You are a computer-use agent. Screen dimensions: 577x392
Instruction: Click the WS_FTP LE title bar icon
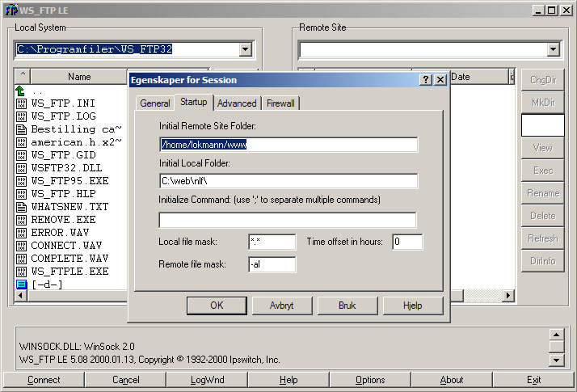coord(11,10)
